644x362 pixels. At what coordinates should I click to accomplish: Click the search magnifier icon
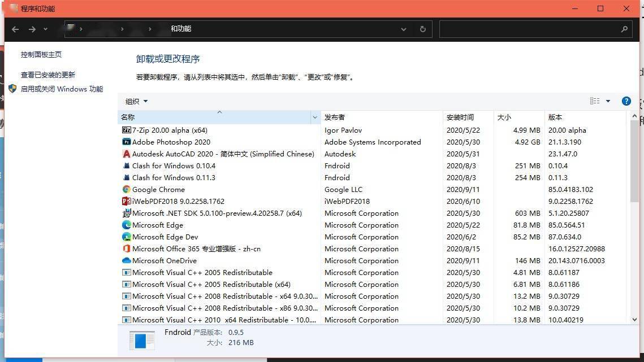[x=624, y=29]
